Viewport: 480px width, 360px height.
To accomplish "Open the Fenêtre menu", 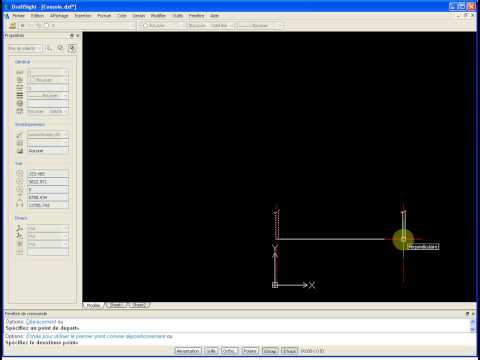I will [x=197, y=16].
